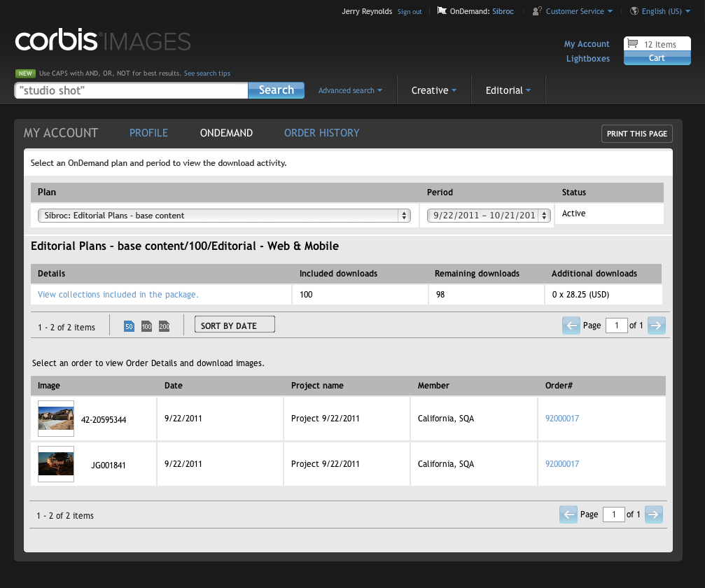Screen dimensions: 705x588
Task: View collections included in the package
Action: pyautogui.click(x=118, y=295)
